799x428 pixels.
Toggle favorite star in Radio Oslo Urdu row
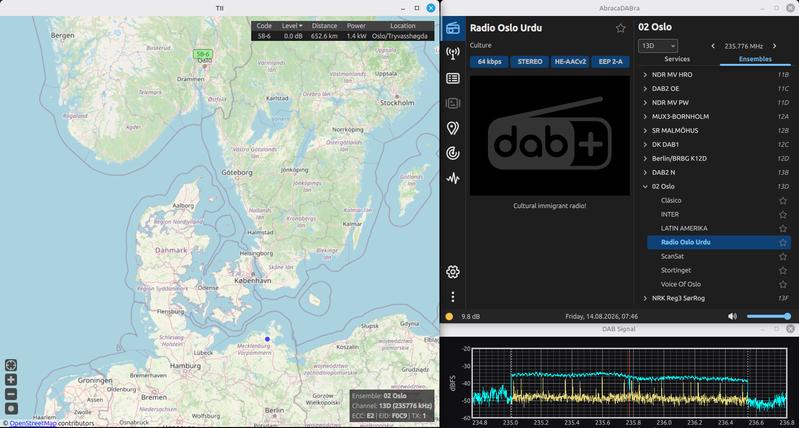click(x=783, y=243)
